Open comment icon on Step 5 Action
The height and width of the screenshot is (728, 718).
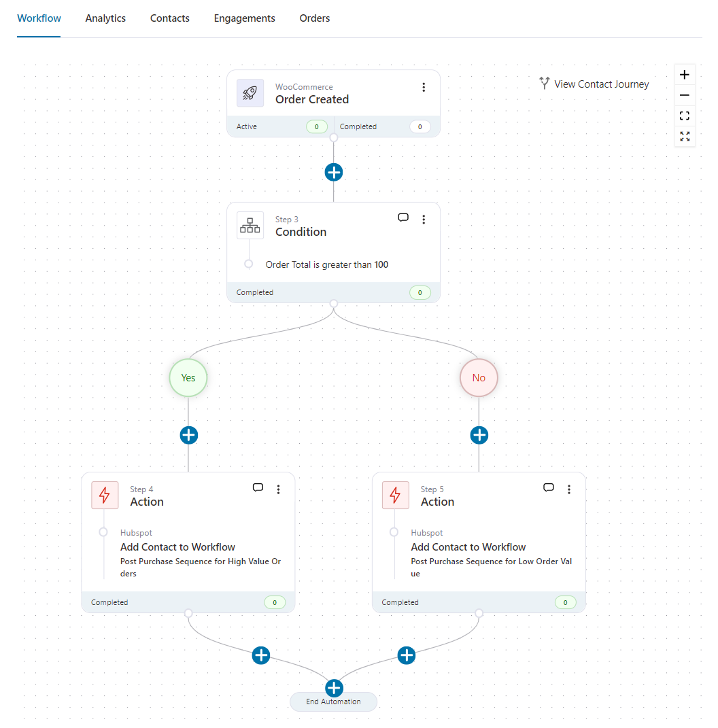[x=549, y=488]
